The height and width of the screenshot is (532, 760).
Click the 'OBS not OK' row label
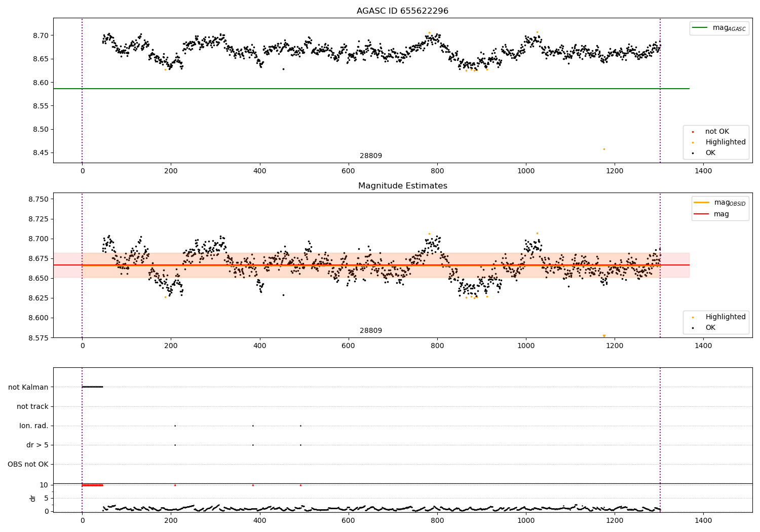(x=28, y=464)
